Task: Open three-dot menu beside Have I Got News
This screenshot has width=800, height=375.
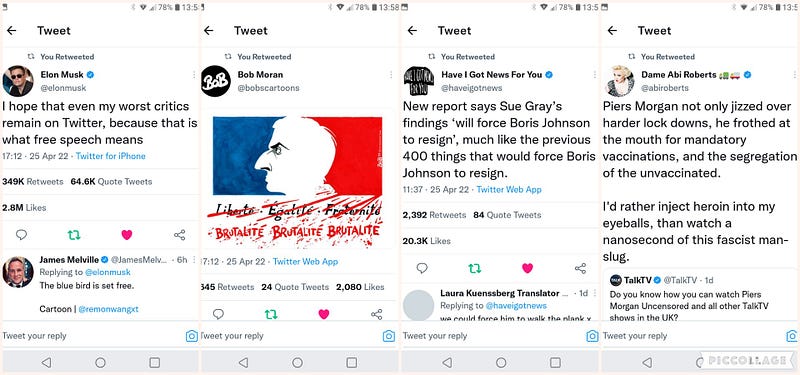Action: coord(594,75)
